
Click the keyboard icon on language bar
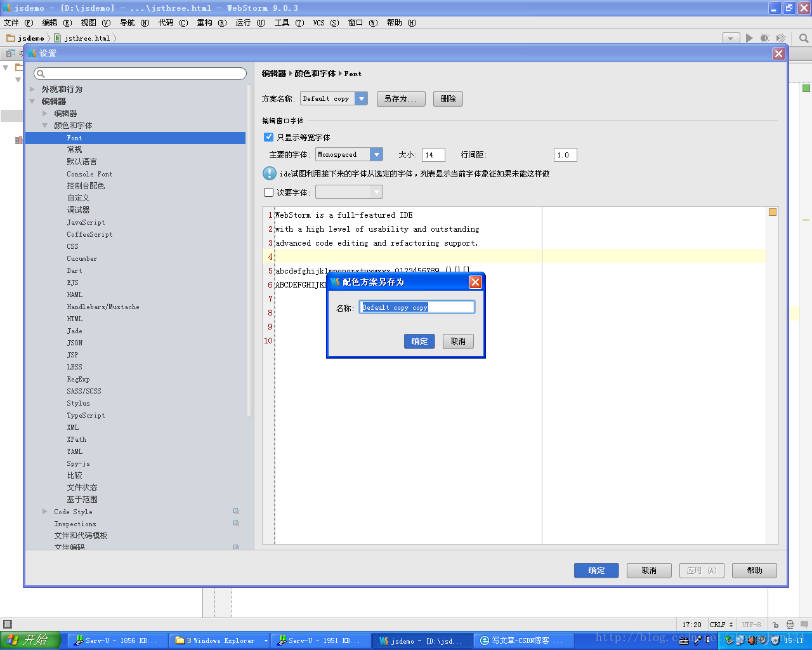pos(683,640)
